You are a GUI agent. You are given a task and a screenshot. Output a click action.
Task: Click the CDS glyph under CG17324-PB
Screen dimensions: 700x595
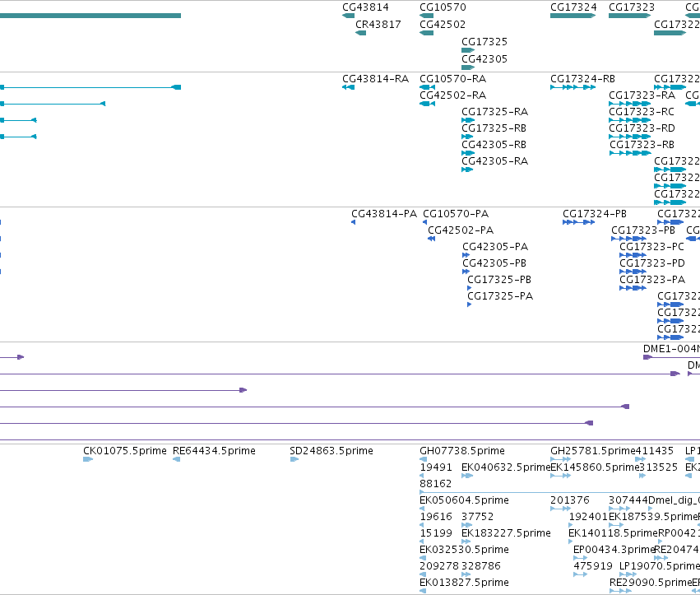coord(578,222)
